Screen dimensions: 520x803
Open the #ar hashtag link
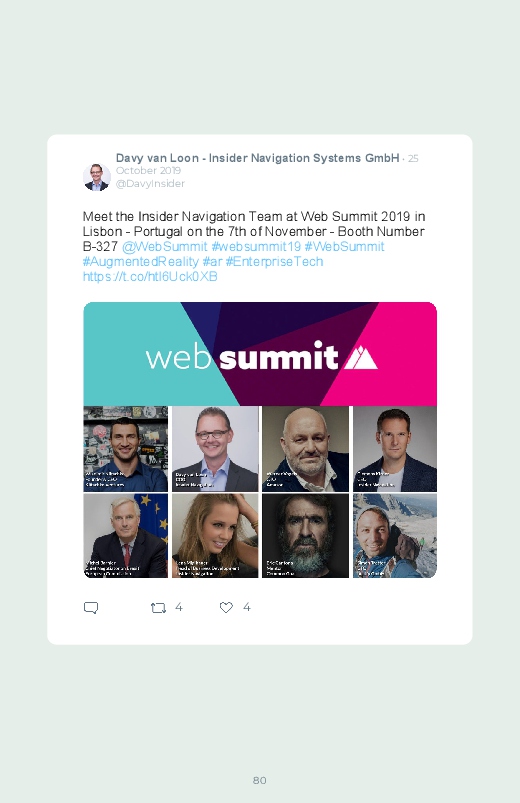click(x=212, y=262)
